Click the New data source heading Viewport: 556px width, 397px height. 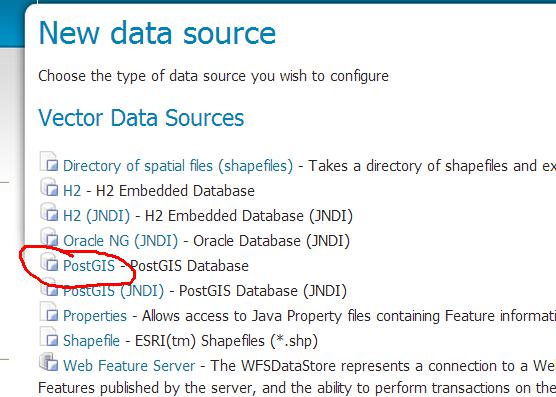pos(157,33)
